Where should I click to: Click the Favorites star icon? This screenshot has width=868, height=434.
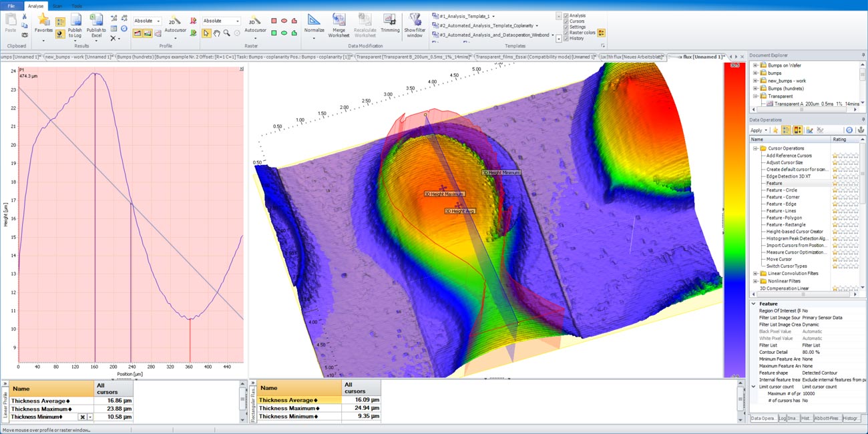click(x=43, y=20)
